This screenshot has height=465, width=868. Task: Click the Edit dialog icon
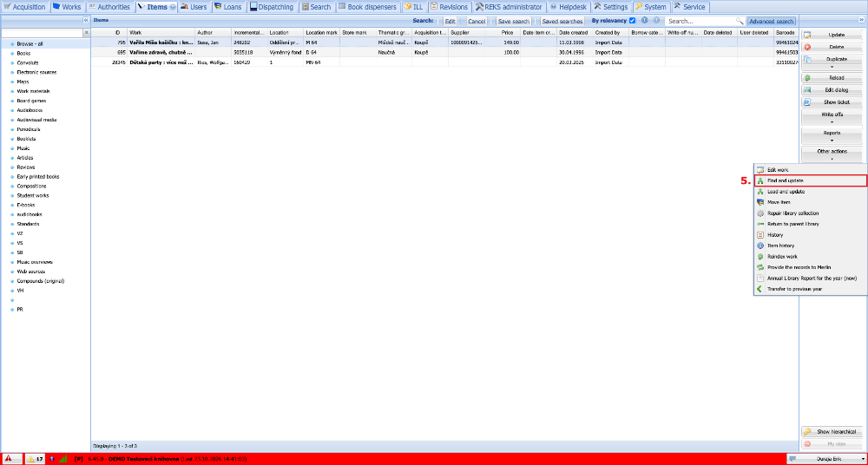coord(807,90)
